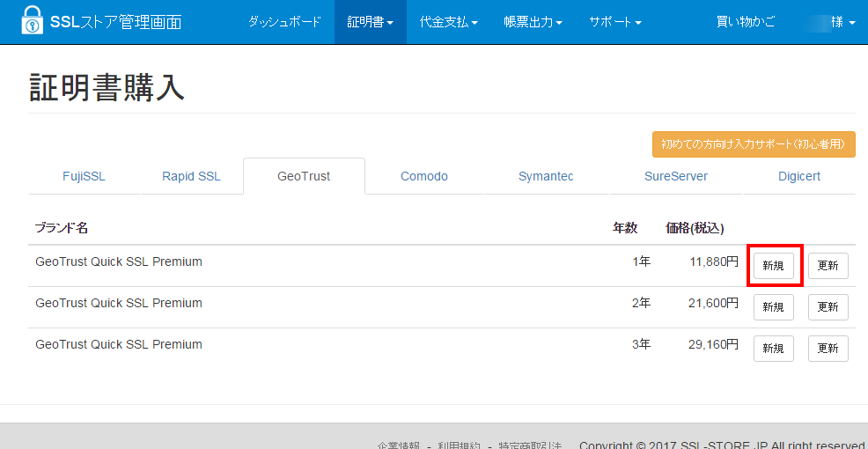The width and height of the screenshot is (868, 449).
Task: Select the 29,160円 price cell
Action: [714, 345]
